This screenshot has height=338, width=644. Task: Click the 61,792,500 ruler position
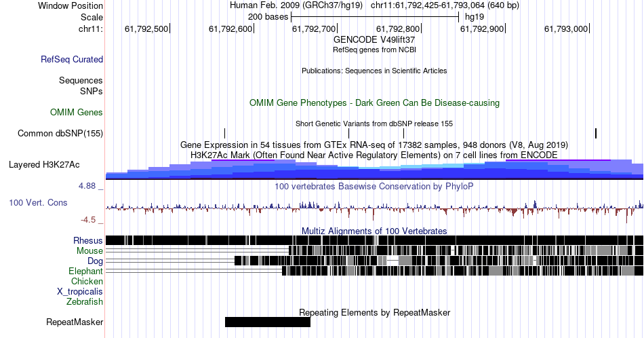[x=146, y=29]
